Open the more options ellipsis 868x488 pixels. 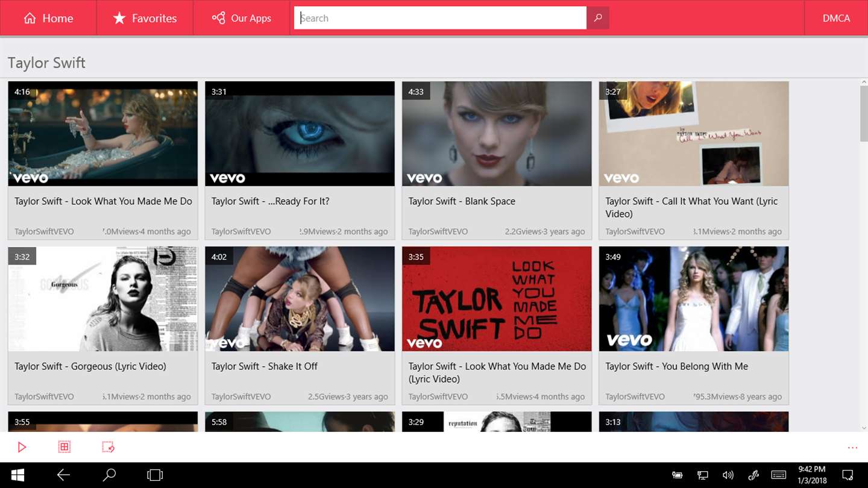[x=852, y=448]
